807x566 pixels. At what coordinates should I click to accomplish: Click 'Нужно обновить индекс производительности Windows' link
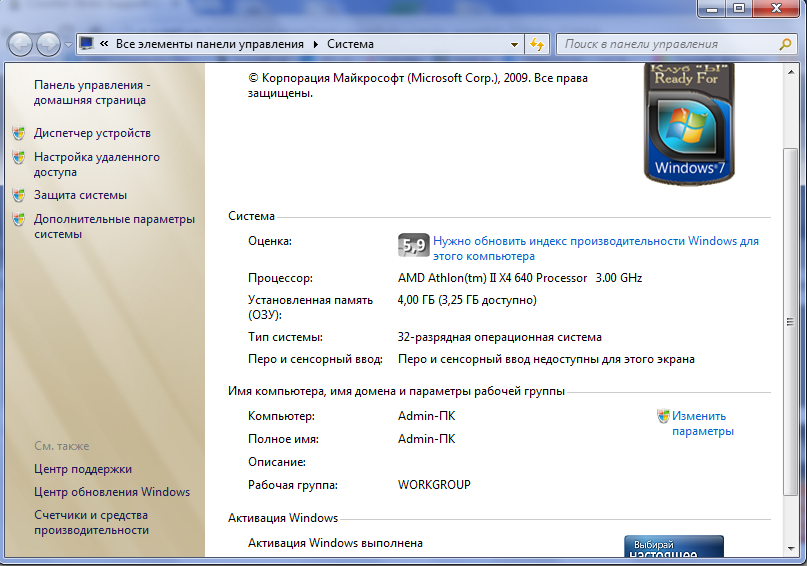point(595,249)
